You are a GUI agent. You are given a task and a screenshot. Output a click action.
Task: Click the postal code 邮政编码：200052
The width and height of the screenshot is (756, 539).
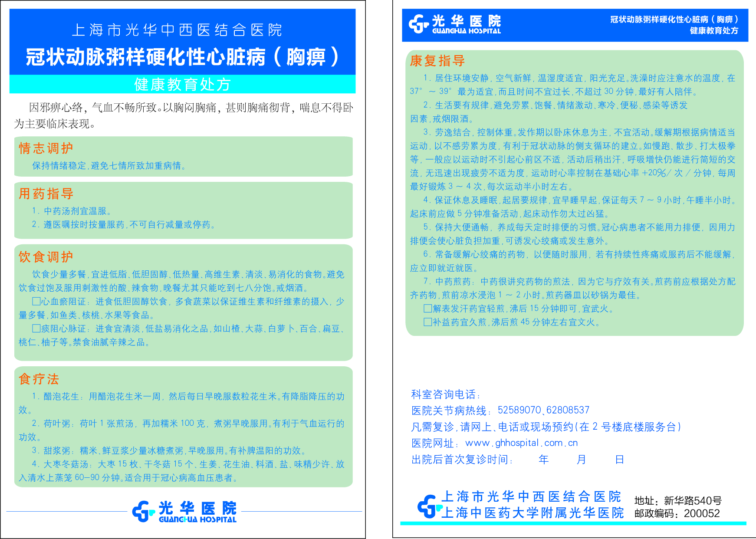click(677, 513)
